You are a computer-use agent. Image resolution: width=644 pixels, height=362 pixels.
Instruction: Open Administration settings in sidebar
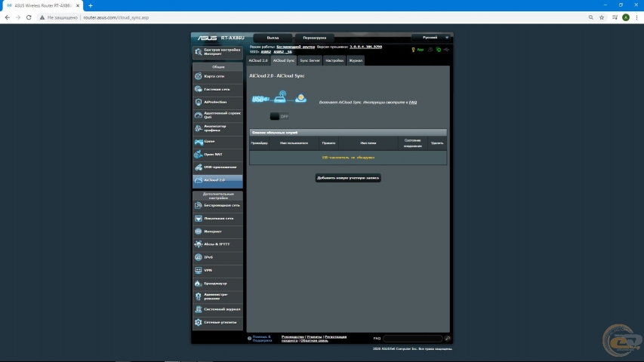click(217, 296)
